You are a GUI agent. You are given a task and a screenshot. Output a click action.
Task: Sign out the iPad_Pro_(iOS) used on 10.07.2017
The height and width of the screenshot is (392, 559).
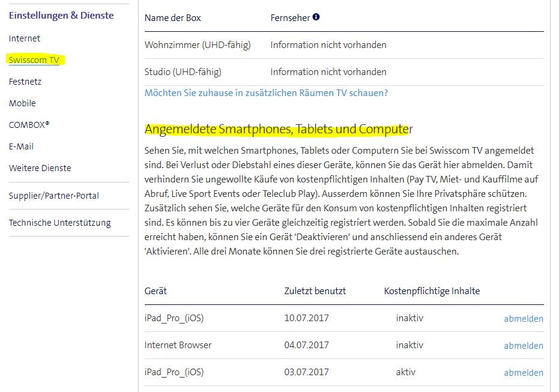[x=524, y=318]
